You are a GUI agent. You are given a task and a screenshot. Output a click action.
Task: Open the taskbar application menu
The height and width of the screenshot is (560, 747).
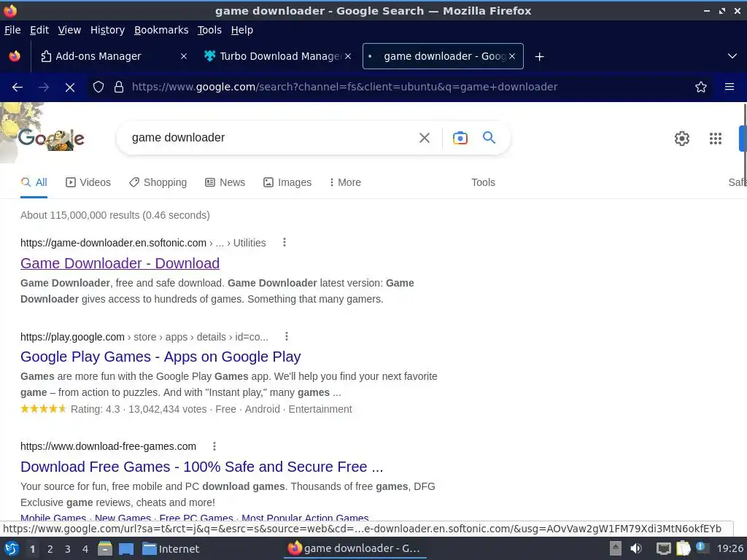tap(12, 549)
